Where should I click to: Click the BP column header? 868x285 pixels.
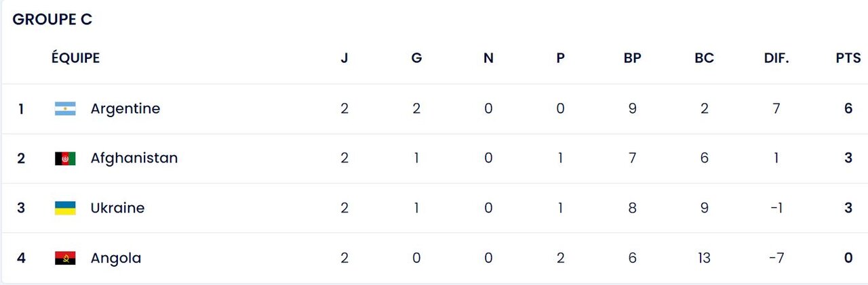pyautogui.click(x=632, y=58)
